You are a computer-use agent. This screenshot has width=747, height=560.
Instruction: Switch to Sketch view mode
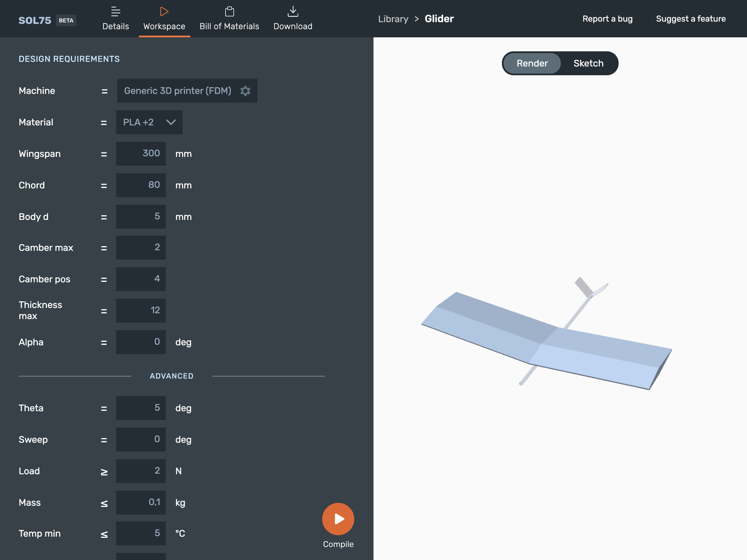click(x=589, y=63)
